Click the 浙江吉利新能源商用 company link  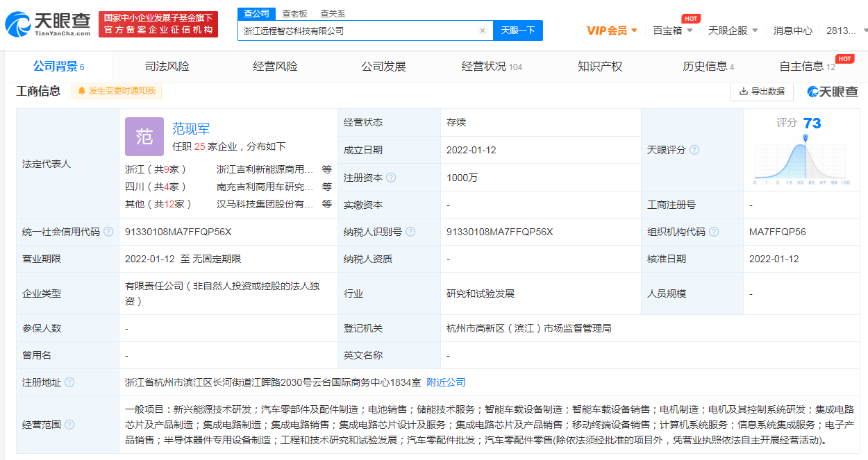click(x=265, y=169)
